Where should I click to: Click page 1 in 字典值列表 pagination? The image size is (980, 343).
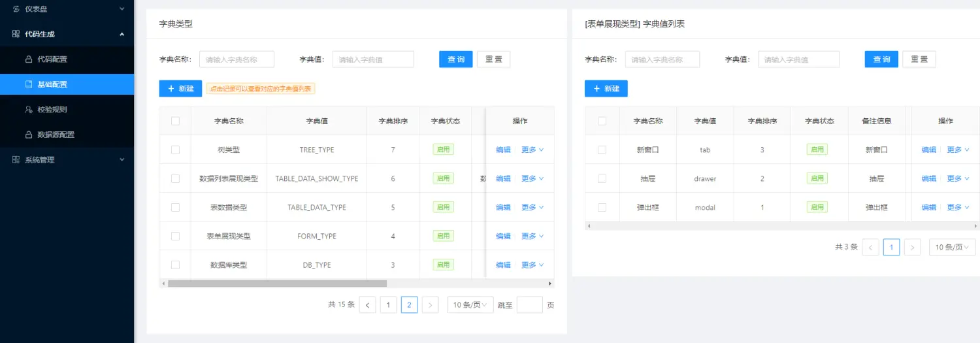pyautogui.click(x=892, y=247)
